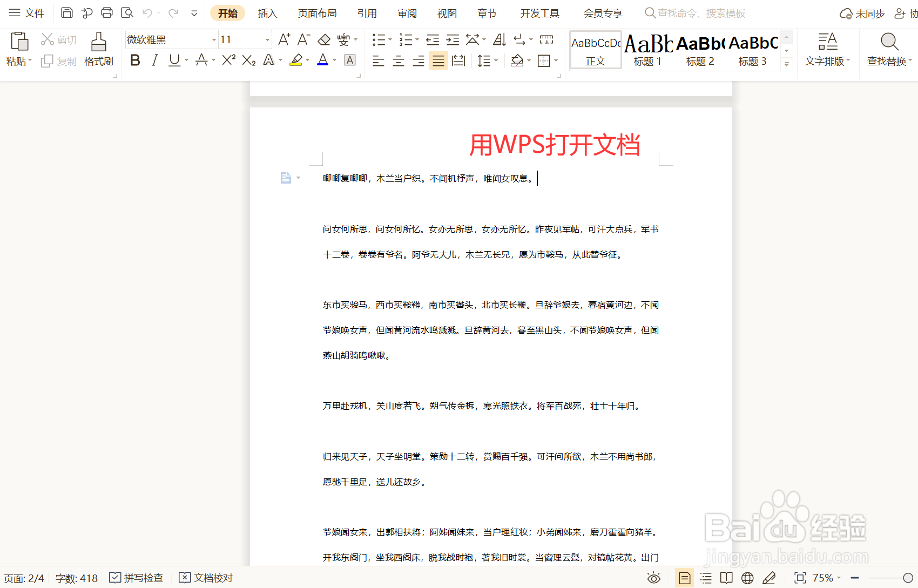The image size is (918, 588).
Task: Click the 文字排版 text layout icon
Action: [x=827, y=49]
